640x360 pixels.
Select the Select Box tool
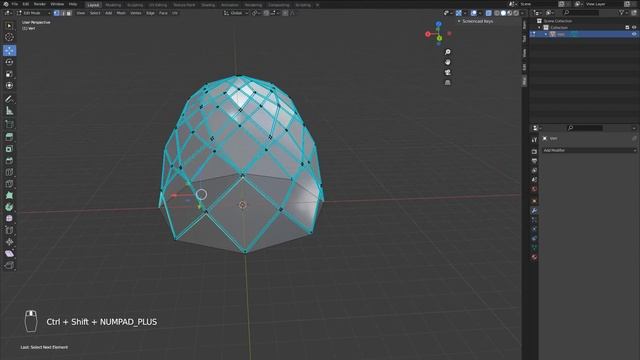tap(9, 26)
